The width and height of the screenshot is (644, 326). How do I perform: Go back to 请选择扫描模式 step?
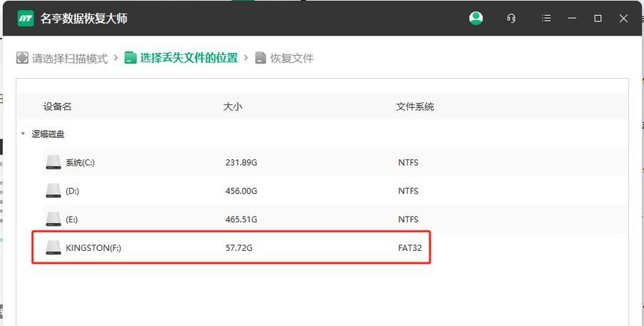click(70, 59)
